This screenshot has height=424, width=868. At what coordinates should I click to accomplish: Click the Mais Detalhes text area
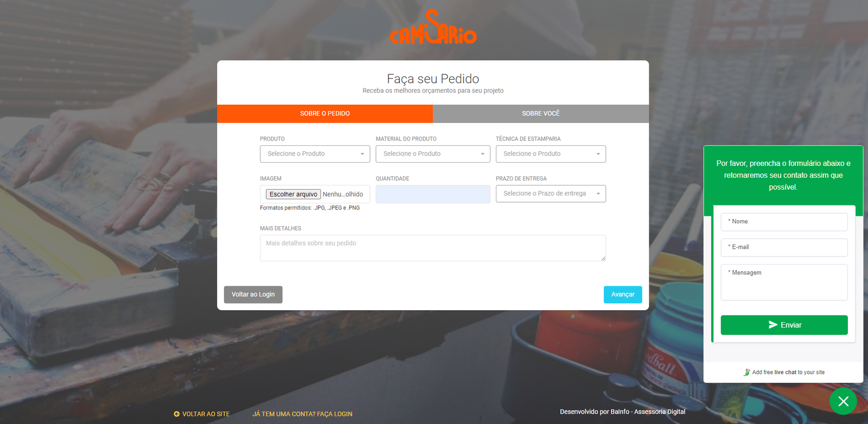pyautogui.click(x=433, y=248)
